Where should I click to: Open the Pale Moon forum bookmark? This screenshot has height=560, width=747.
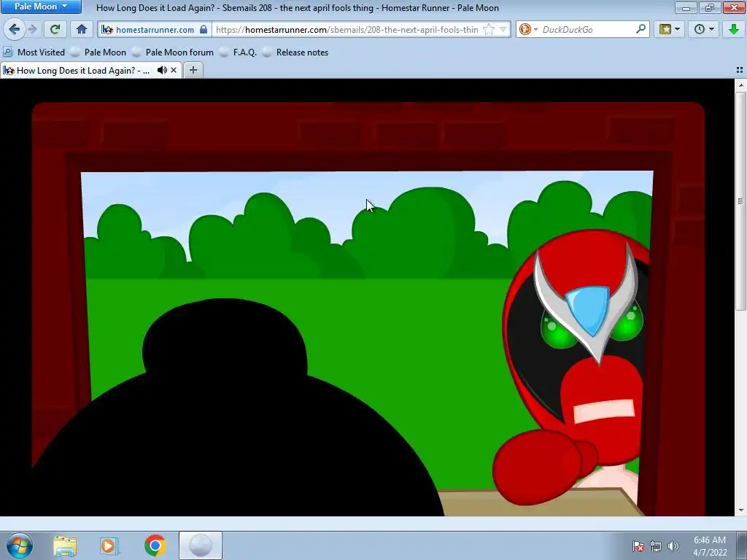click(173, 52)
